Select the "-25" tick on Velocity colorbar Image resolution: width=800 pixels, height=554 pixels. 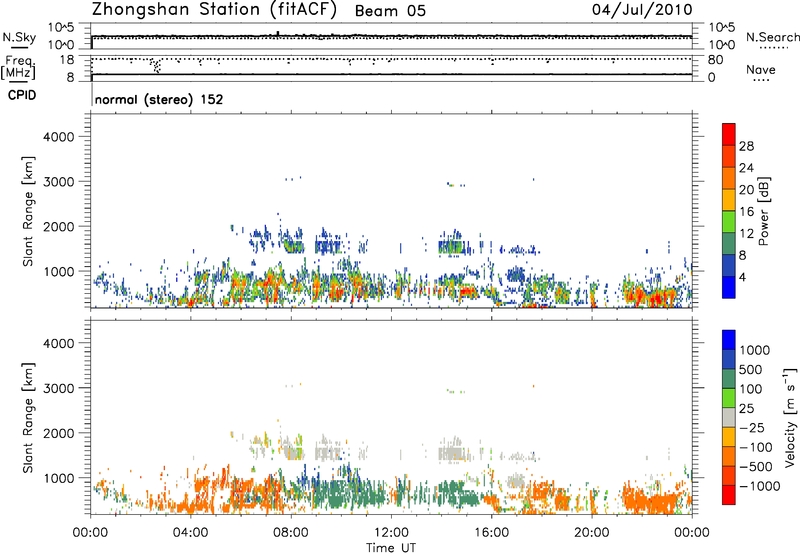[752, 428]
